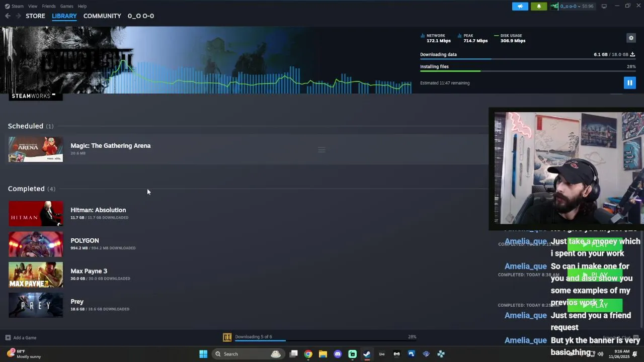
Task: Open the Friends menu
Action: coord(49,6)
